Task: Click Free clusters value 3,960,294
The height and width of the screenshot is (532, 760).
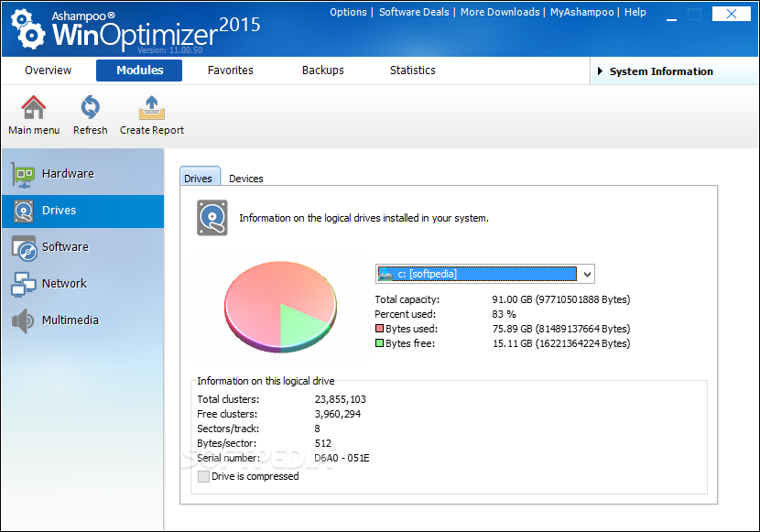Action: 337,414
